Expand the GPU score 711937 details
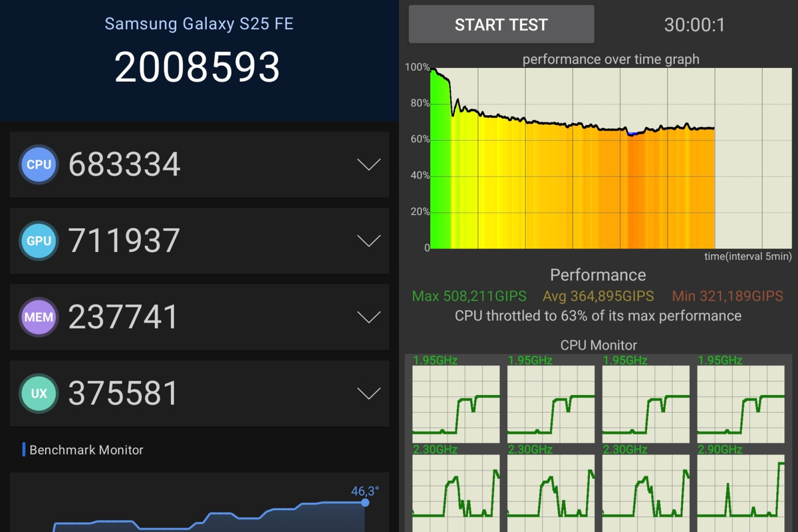The image size is (798, 532). point(368,241)
